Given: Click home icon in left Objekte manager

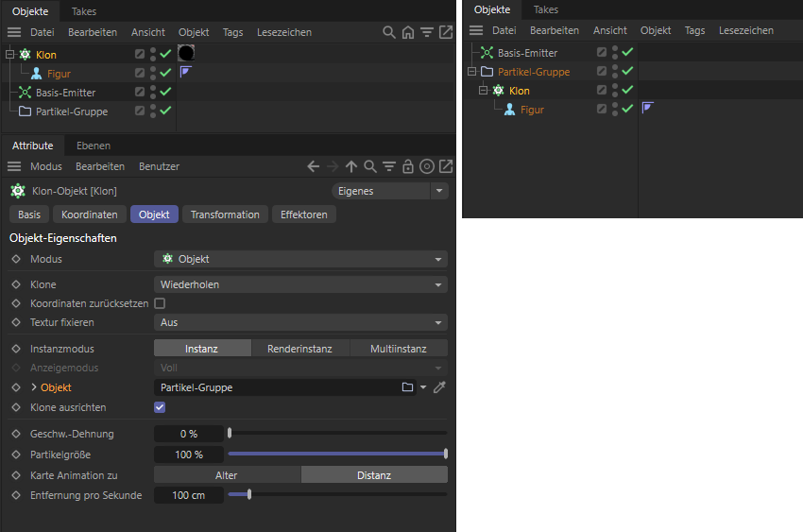Looking at the screenshot, I should tap(408, 32).
